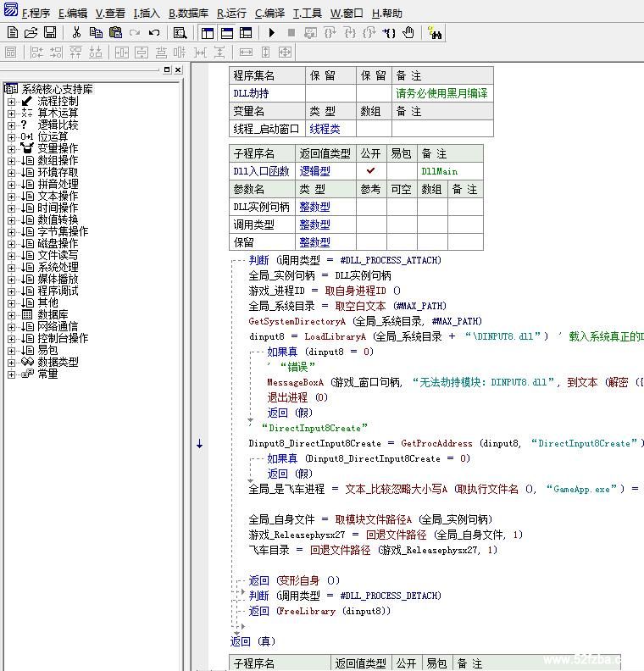Click the align top edges icon
This screenshot has height=671, width=644.
tap(75, 53)
